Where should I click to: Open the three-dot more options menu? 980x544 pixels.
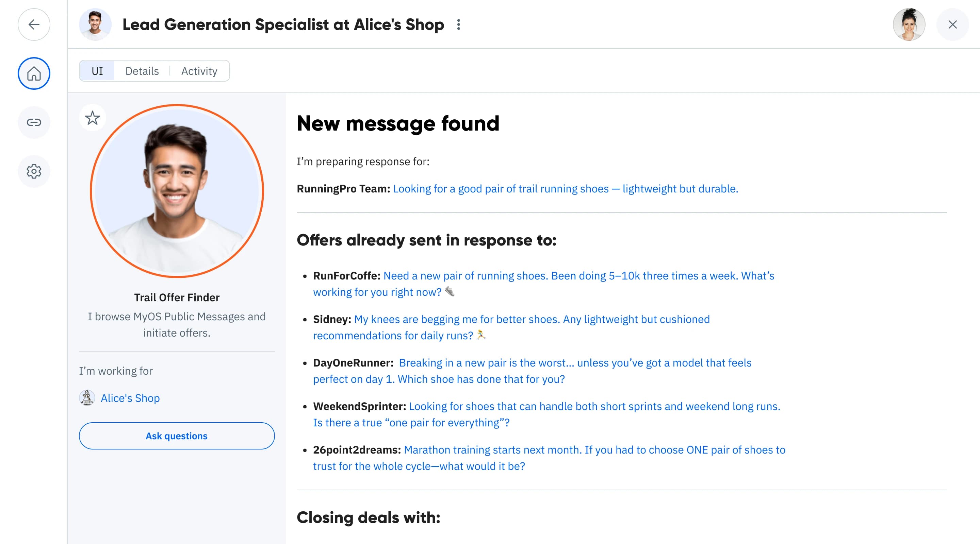459,25
